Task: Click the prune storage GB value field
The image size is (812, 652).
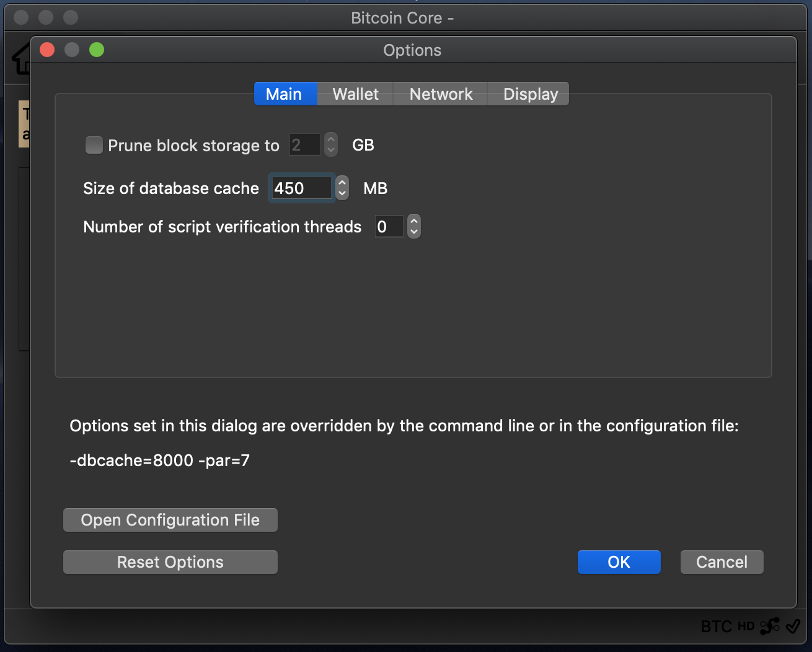Action: [305, 144]
